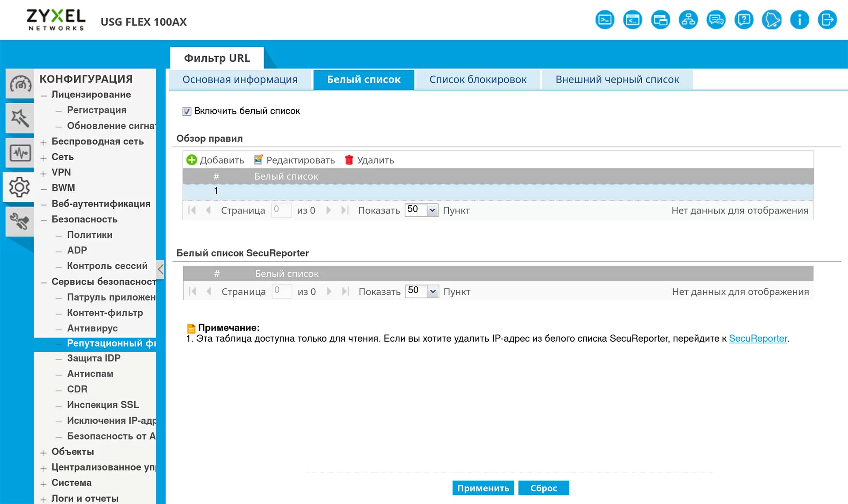The image size is (848, 504).
Task: Open the site map network icon
Action: (688, 20)
